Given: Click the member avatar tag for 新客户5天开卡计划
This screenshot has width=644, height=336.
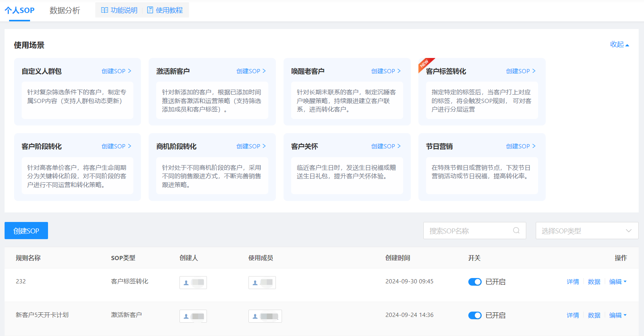Looking at the screenshot, I should 265,316.
